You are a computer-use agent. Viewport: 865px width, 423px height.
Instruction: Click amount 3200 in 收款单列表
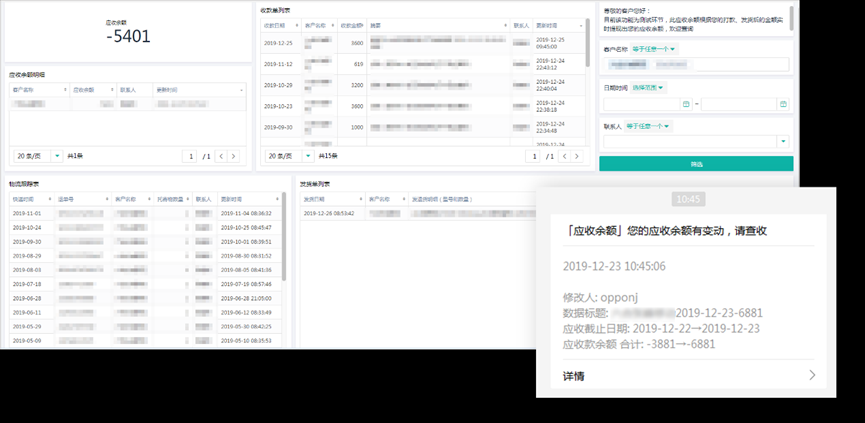tap(357, 85)
